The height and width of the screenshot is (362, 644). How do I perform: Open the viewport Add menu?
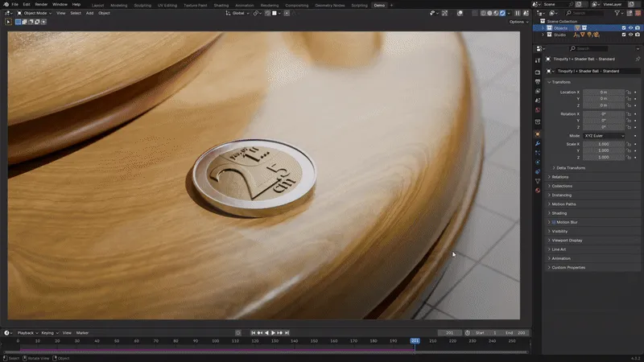pos(89,13)
